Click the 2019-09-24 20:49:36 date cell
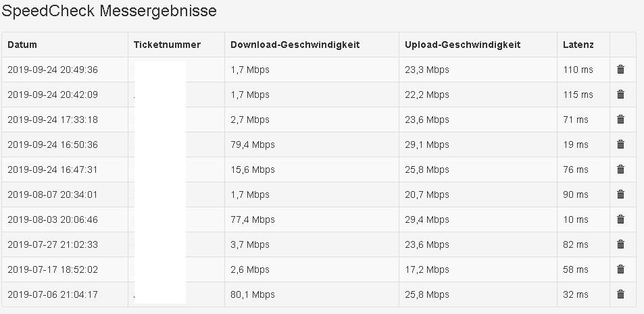The height and width of the screenshot is (314, 644). (53, 70)
